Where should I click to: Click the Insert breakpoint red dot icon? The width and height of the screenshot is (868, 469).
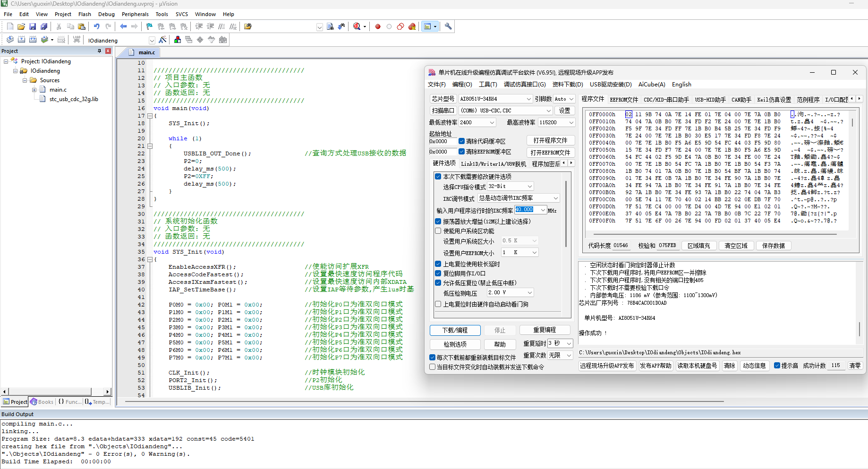(378, 26)
